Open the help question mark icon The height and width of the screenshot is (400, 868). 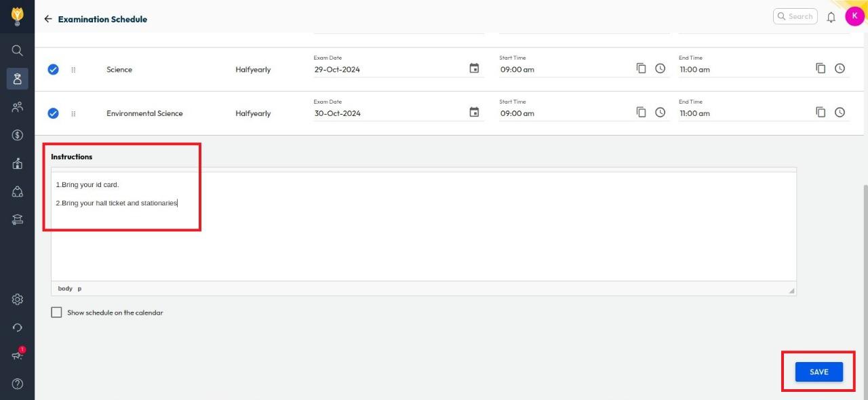(x=18, y=384)
